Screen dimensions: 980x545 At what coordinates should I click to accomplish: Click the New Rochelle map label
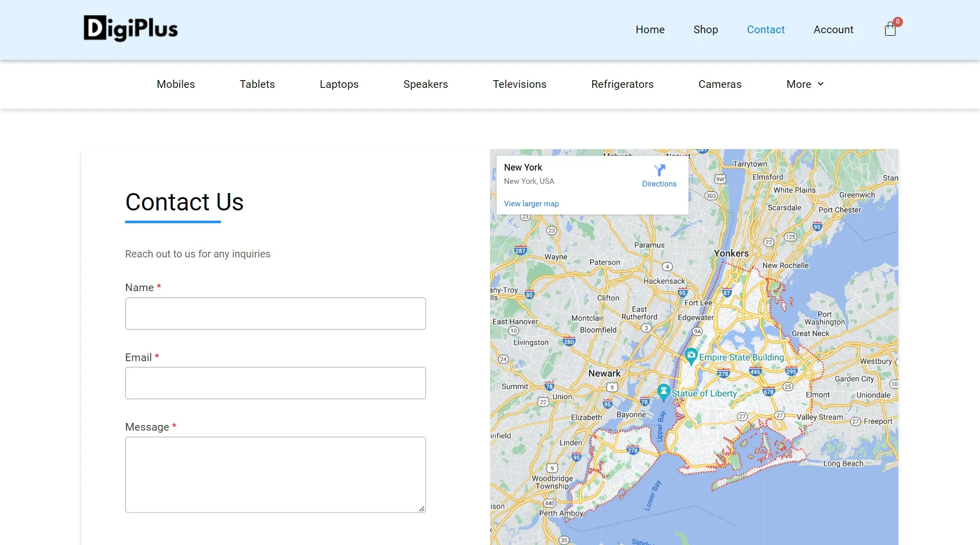tap(786, 266)
